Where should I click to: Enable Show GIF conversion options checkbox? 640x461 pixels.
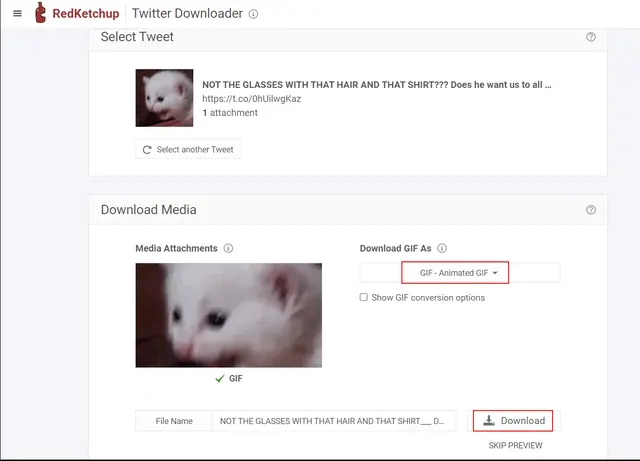[x=364, y=297]
